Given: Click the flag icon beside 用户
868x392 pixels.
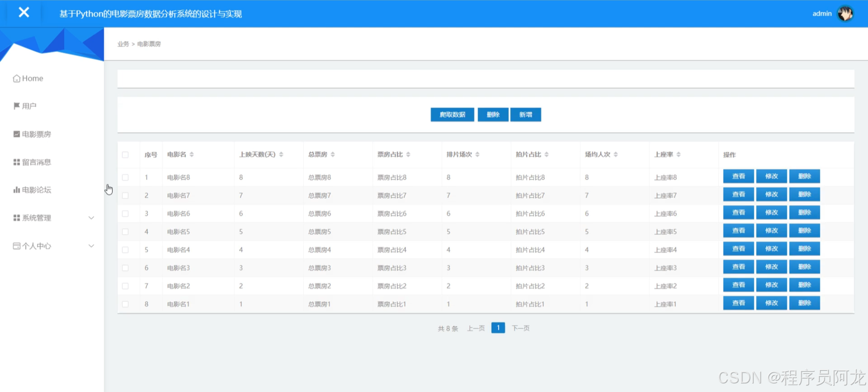Looking at the screenshot, I should coord(17,106).
